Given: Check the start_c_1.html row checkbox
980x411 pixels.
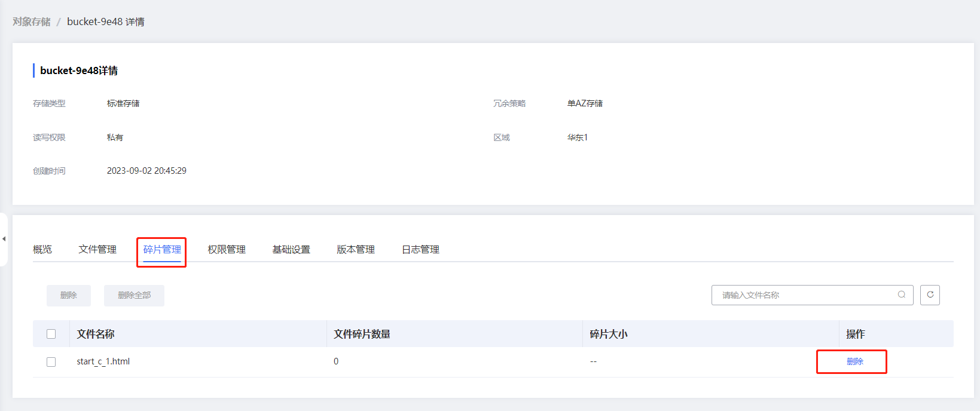Looking at the screenshot, I should tap(51, 362).
